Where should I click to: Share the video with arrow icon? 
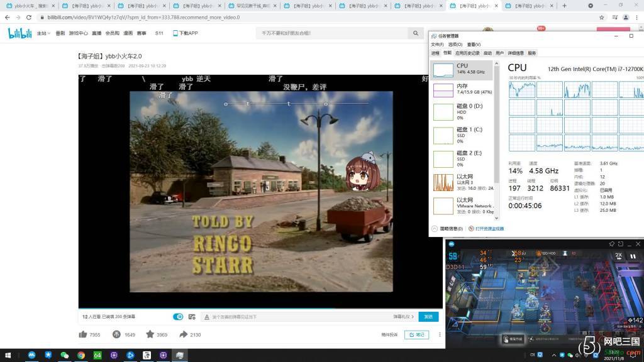coord(183,334)
